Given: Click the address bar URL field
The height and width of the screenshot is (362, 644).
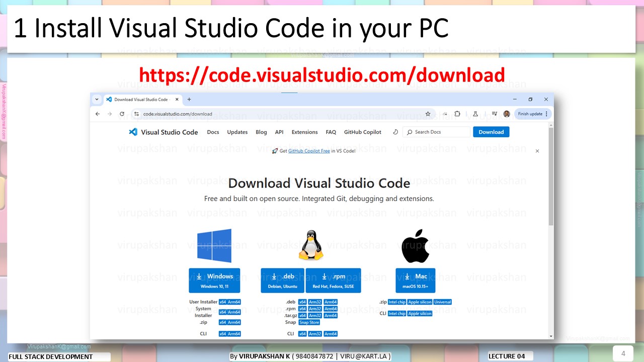Looking at the screenshot, I should point(282,114).
